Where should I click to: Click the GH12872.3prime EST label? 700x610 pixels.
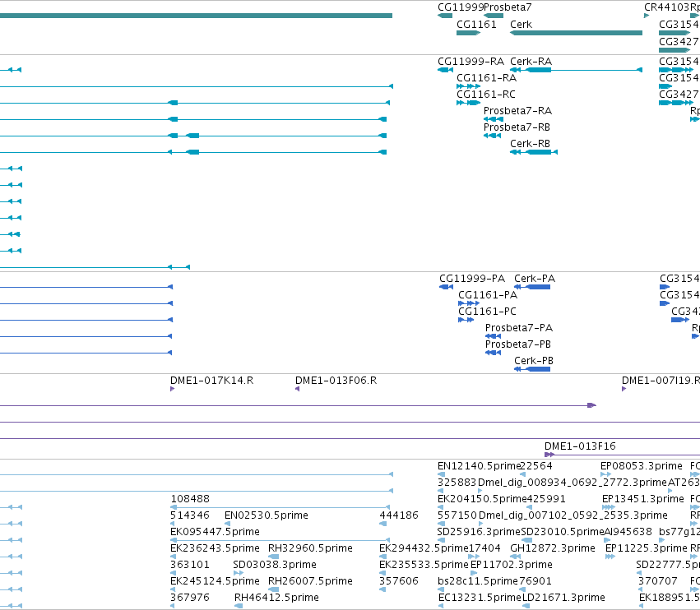click(553, 548)
